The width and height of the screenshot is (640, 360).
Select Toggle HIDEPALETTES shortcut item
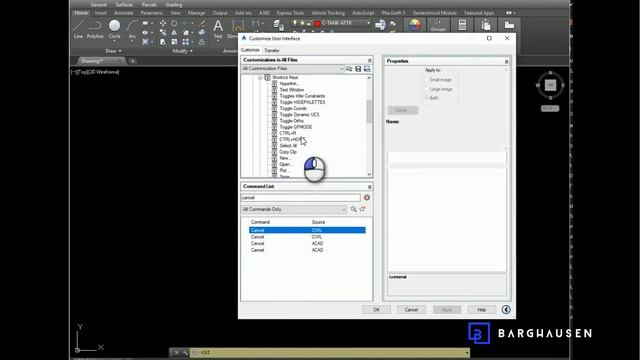(x=302, y=102)
